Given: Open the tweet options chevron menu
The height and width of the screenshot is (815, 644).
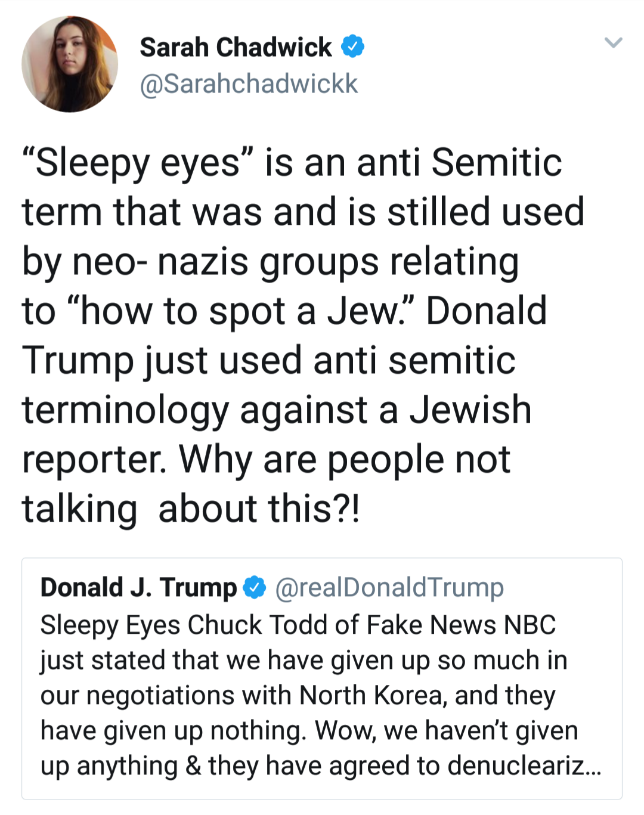Looking at the screenshot, I should click(613, 42).
